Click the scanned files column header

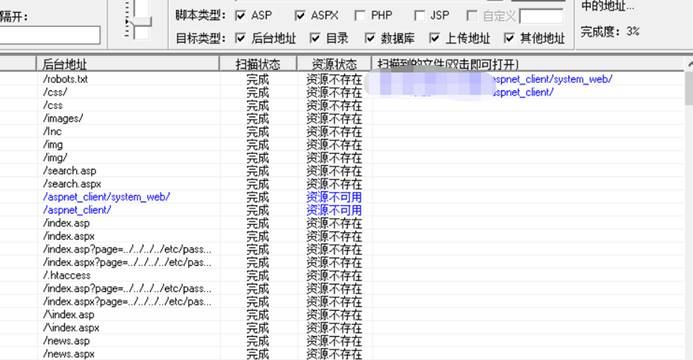pos(528,64)
